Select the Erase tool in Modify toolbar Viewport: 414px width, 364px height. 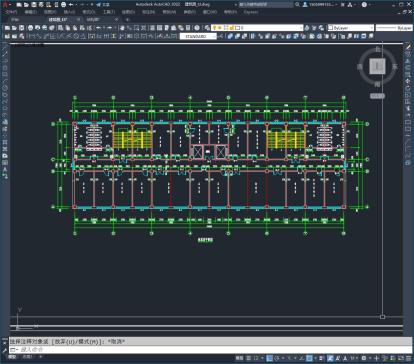(408, 48)
